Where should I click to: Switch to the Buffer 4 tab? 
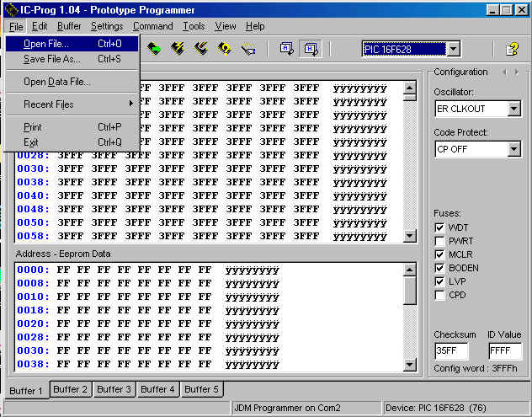coord(157,389)
